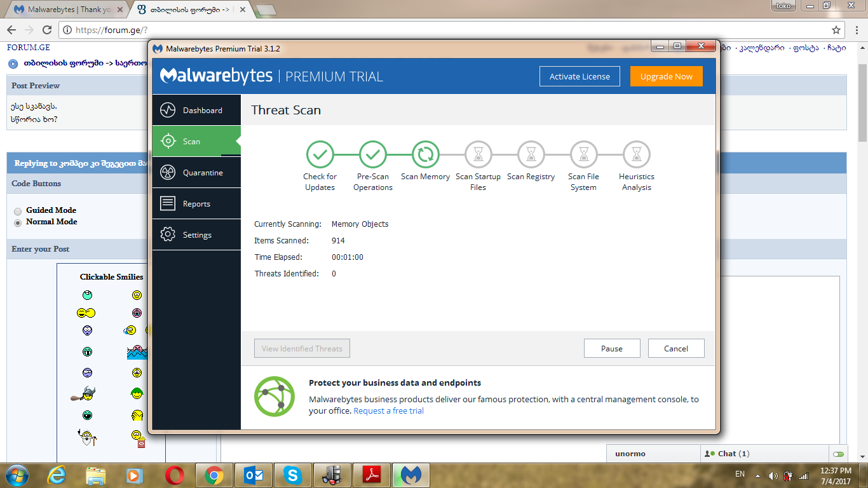Insert the green army helmet smiley
Screen dimensions: 868x488
137,394
